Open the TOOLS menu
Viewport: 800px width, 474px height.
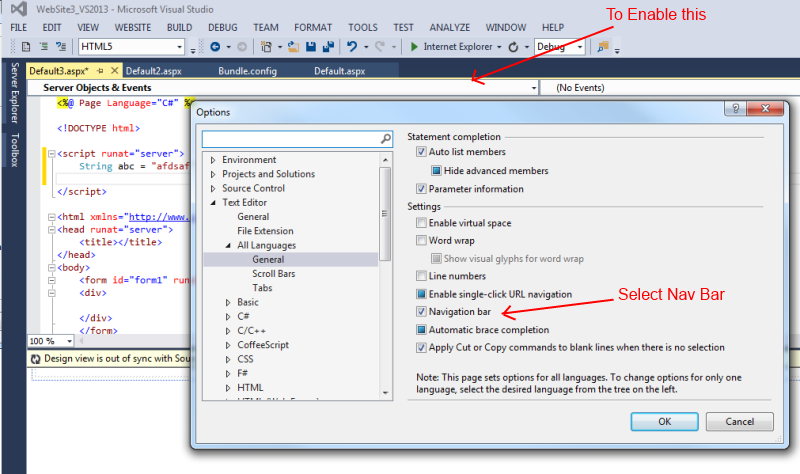click(362, 27)
